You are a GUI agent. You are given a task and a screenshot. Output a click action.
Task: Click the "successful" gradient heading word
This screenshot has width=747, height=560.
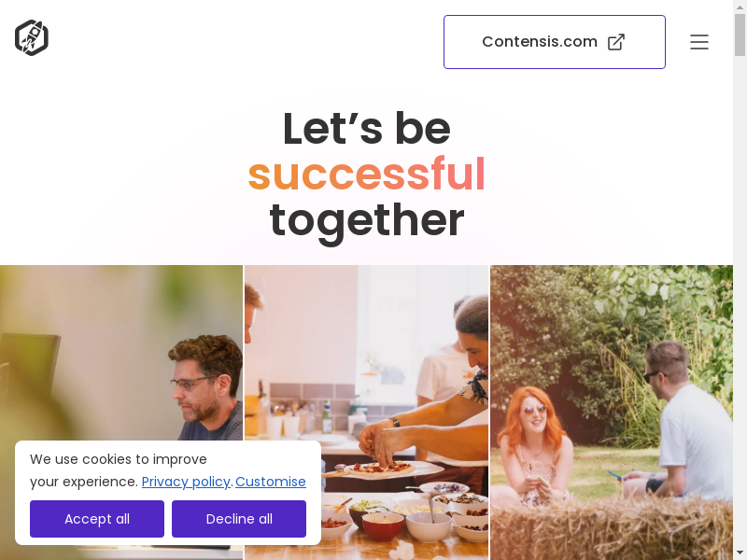pyautogui.click(x=367, y=174)
